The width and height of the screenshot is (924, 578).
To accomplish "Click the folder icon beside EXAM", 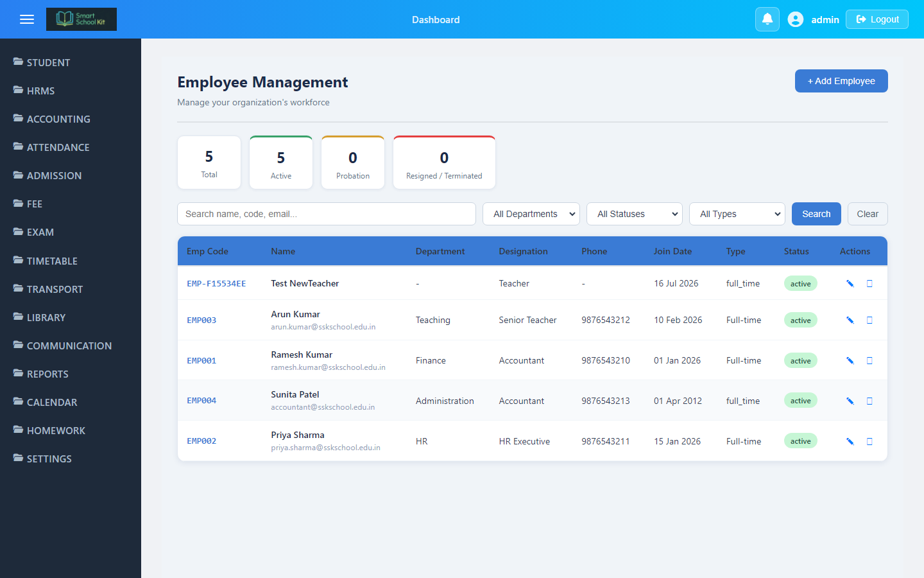I will pos(19,231).
